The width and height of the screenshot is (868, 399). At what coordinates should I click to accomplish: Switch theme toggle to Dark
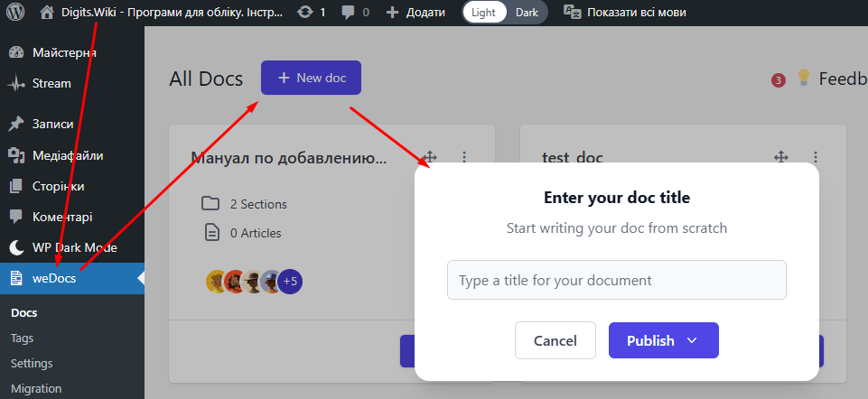(527, 12)
